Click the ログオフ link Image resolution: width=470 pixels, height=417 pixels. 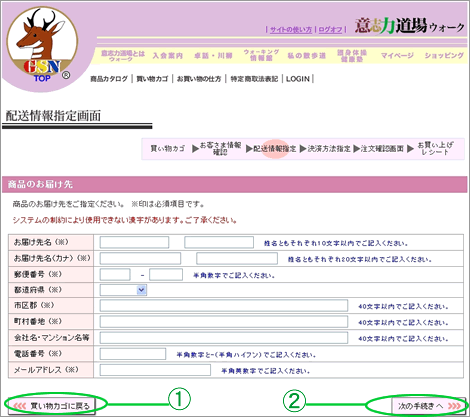tap(330, 30)
